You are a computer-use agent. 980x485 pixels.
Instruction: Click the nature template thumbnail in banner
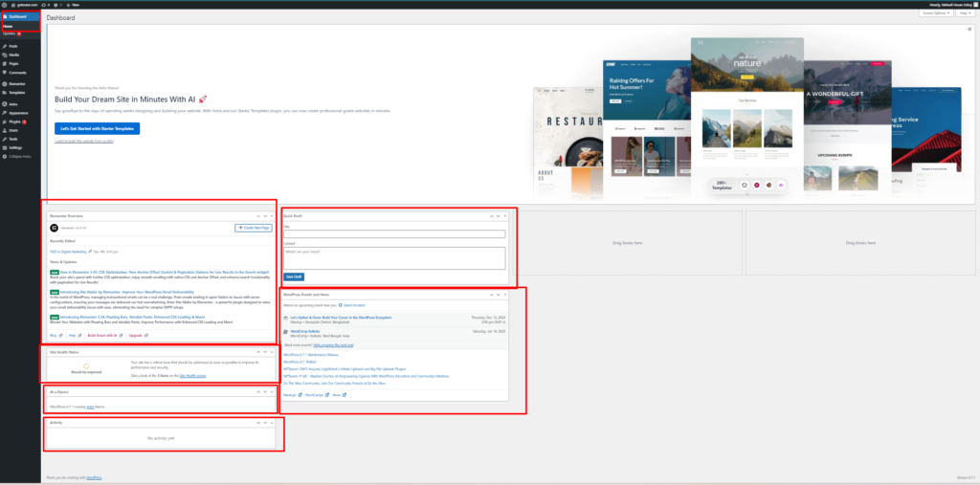click(746, 119)
